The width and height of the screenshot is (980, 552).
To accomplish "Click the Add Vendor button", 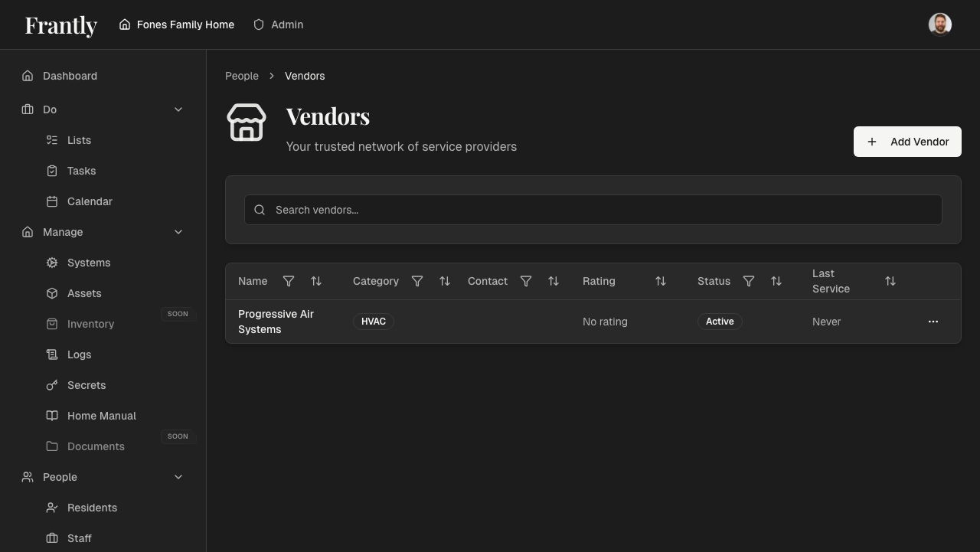I will coord(907,142).
